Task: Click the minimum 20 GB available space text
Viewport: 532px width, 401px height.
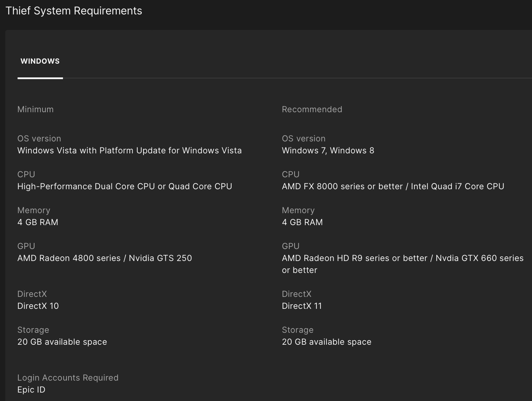Action: [x=62, y=342]
